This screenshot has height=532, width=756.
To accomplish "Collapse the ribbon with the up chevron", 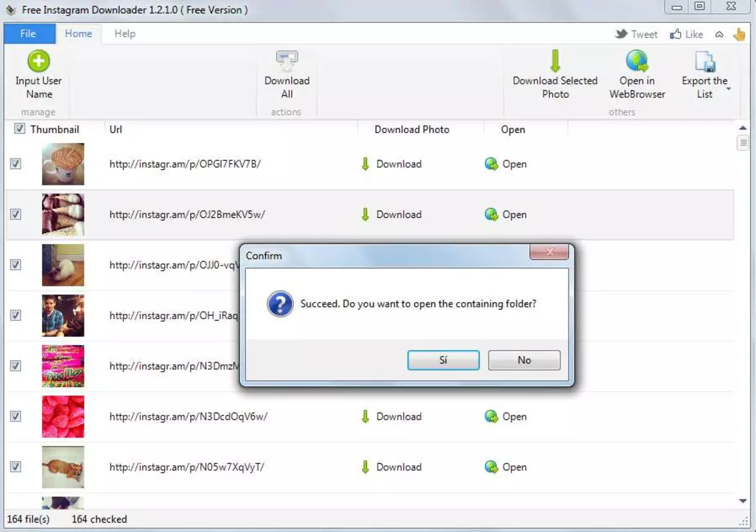I will 719,34.
